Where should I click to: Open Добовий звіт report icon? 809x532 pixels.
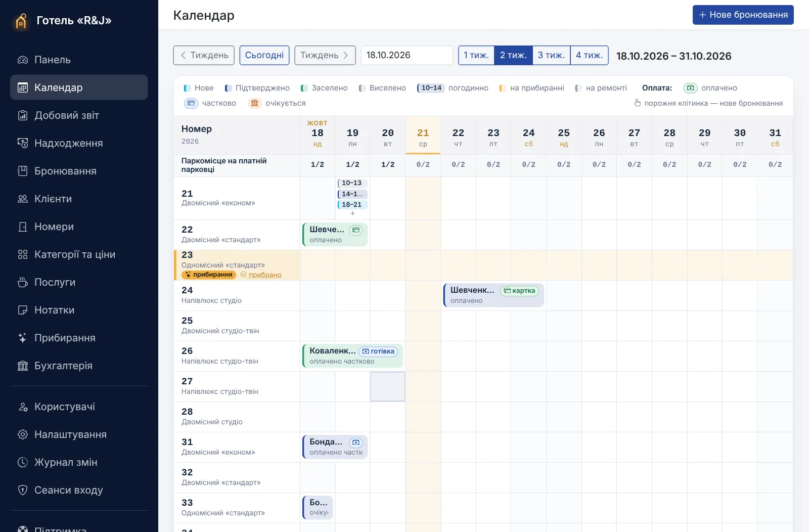(23, 115)
